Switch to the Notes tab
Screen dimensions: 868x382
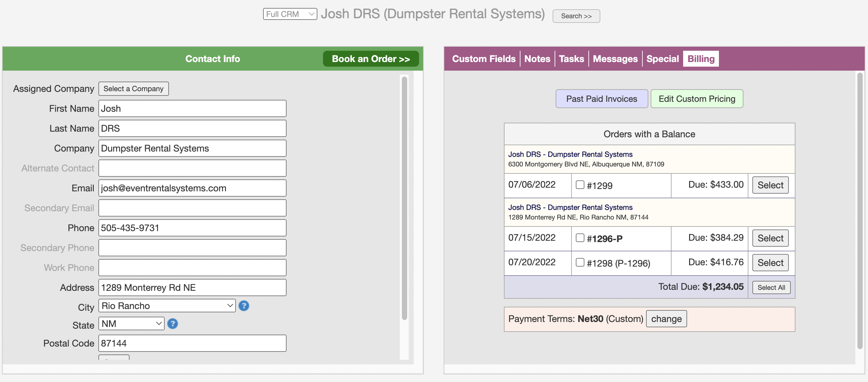point(537,59)
